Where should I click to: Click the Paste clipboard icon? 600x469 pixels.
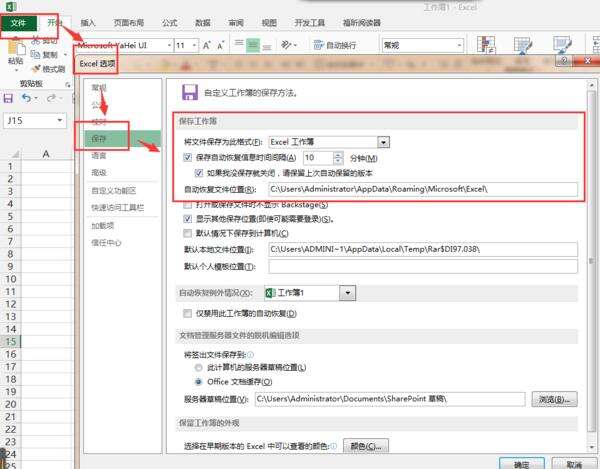click(15, 48)
